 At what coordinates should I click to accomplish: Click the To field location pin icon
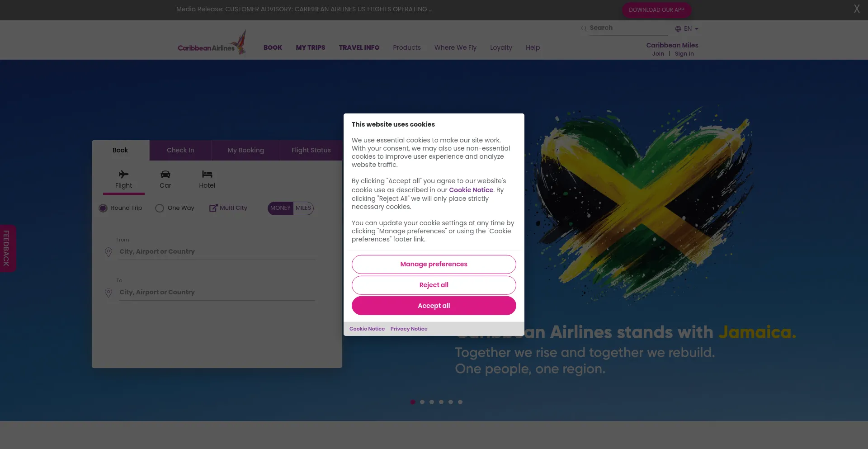point(108,293)
